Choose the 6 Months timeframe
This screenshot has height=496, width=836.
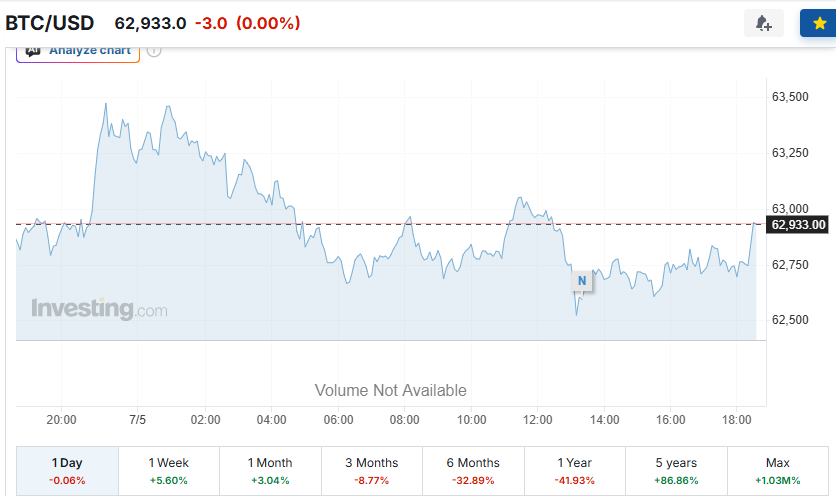(x=473, y=471)
